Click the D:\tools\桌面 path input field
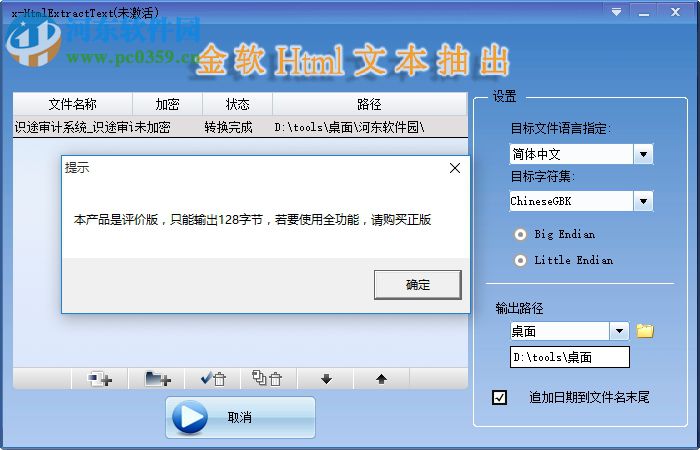Image resolution: width=700 pixels, height=450 pixels. [570, 357]
